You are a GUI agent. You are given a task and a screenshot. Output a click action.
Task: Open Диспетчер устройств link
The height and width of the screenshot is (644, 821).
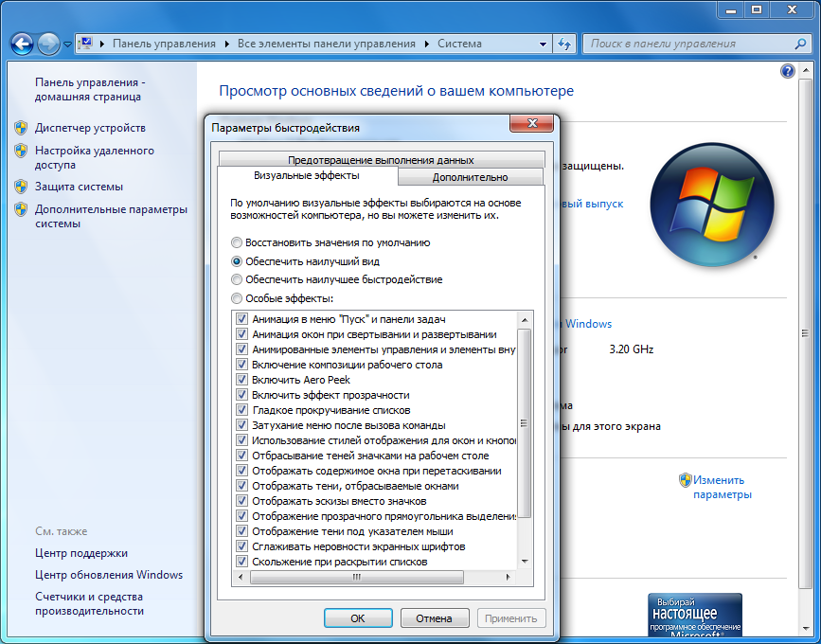tap(90, 128)
